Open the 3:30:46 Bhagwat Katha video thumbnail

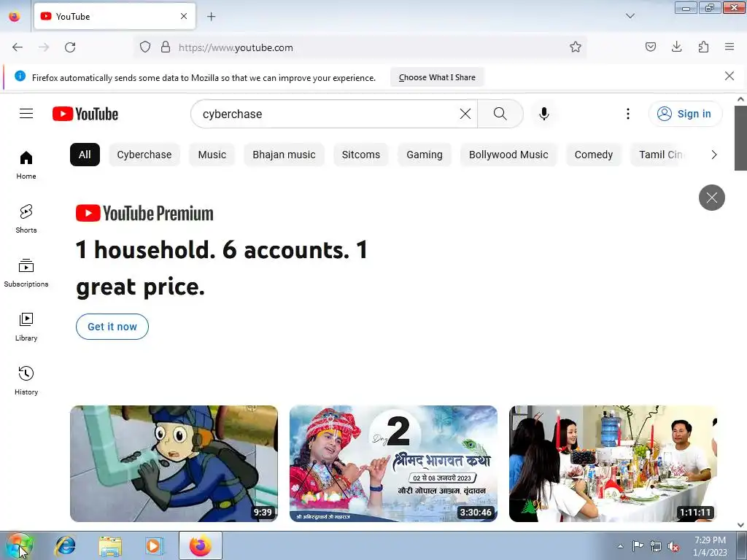393,464
